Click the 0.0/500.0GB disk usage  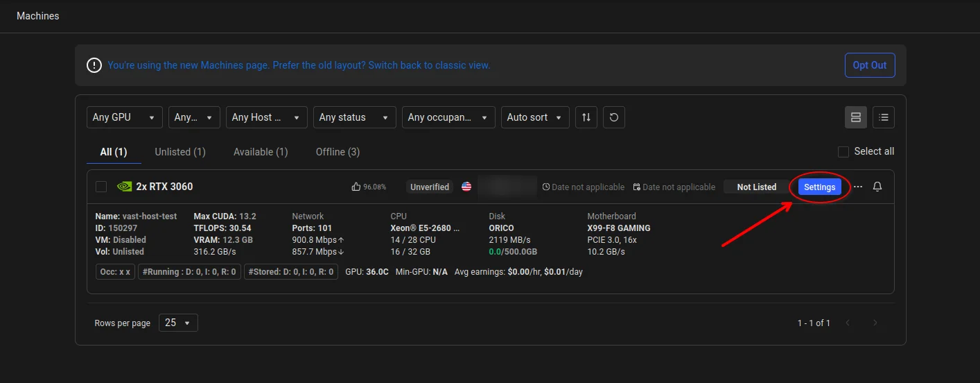click(513, 251)
